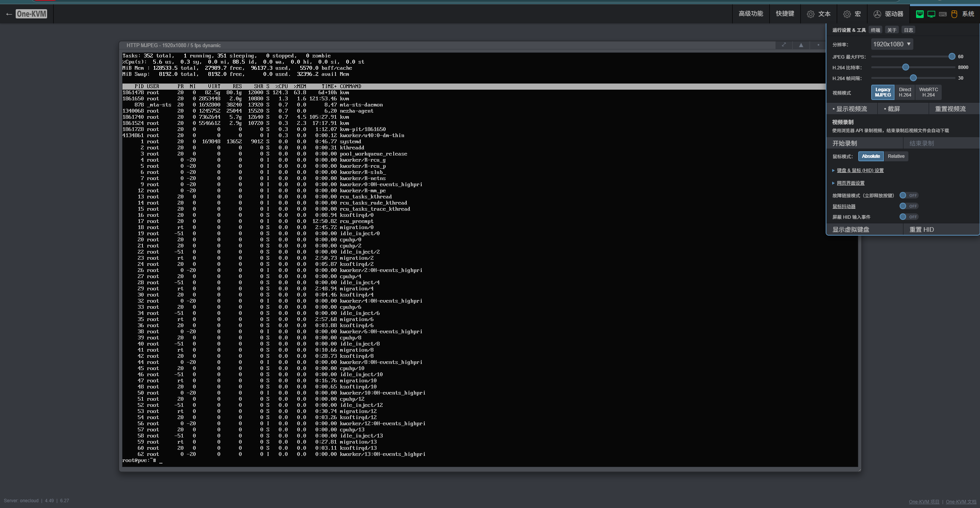The height and width of the screenshot is (508, 980).
Task: Enable the 鼠标抖动器 mouse jiggler switch
Action: pyautogui.click(x=908, y=206)
